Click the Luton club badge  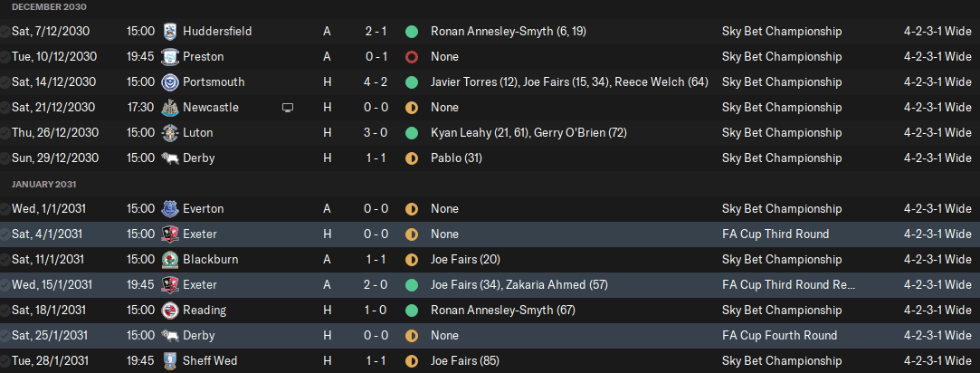tap(169, 132)
